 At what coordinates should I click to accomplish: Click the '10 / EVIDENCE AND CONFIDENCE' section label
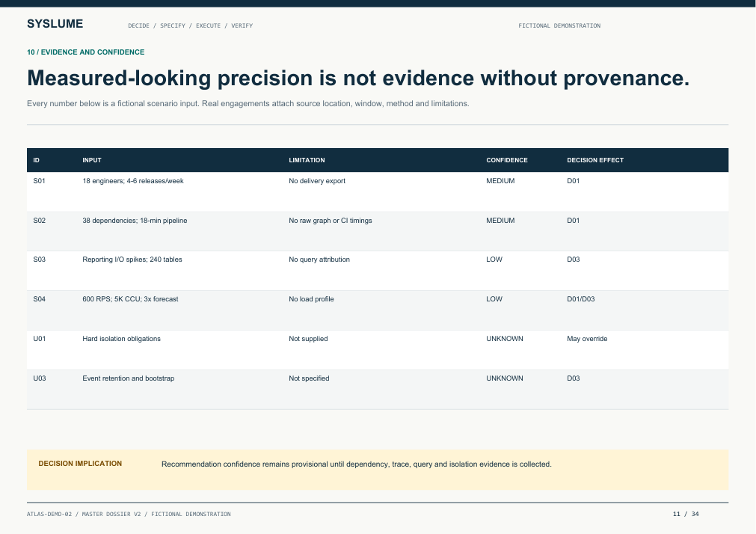pos(86,52)
